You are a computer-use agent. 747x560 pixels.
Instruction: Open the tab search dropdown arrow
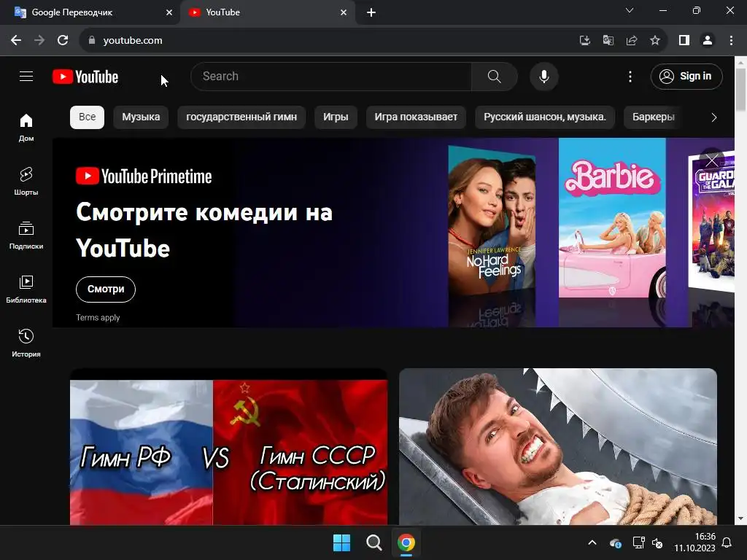coord(630,10)
